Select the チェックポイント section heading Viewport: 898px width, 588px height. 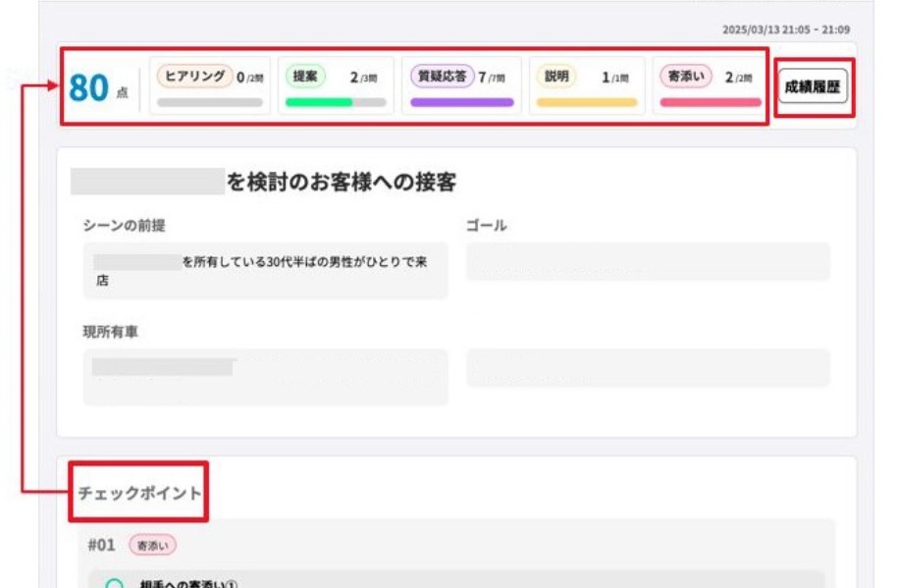139,493
